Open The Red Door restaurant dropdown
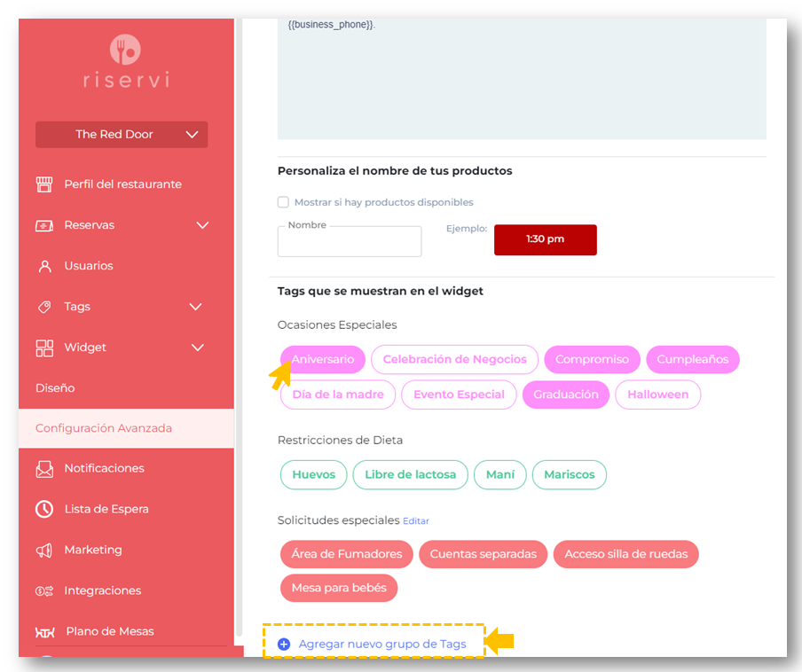Viewport: 802px width, 672px height. (122, 135)
